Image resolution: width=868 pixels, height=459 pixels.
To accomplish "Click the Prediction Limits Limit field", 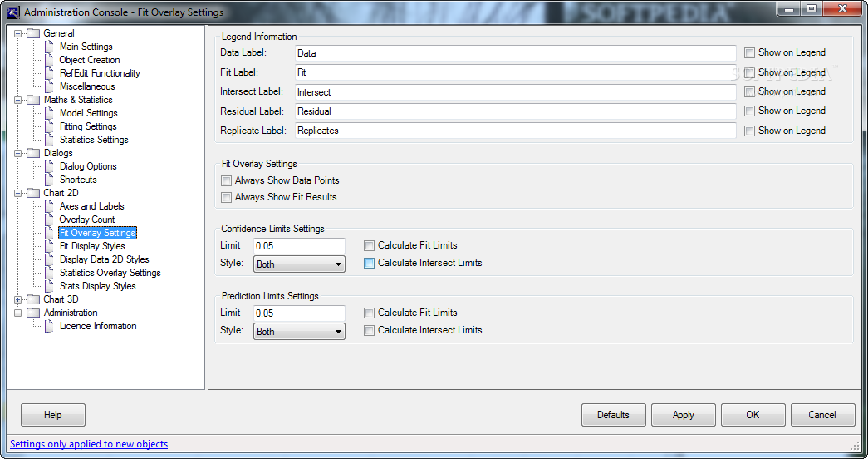I will click(299, 313).
